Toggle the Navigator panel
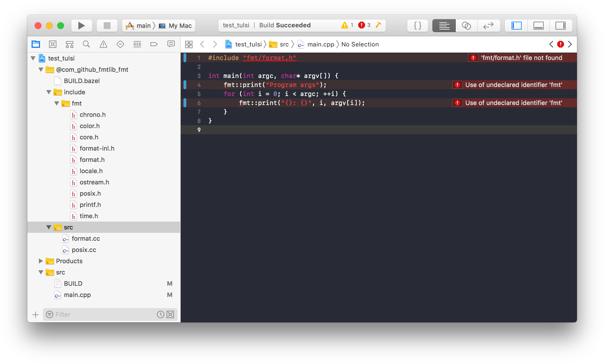 [516, 26]
